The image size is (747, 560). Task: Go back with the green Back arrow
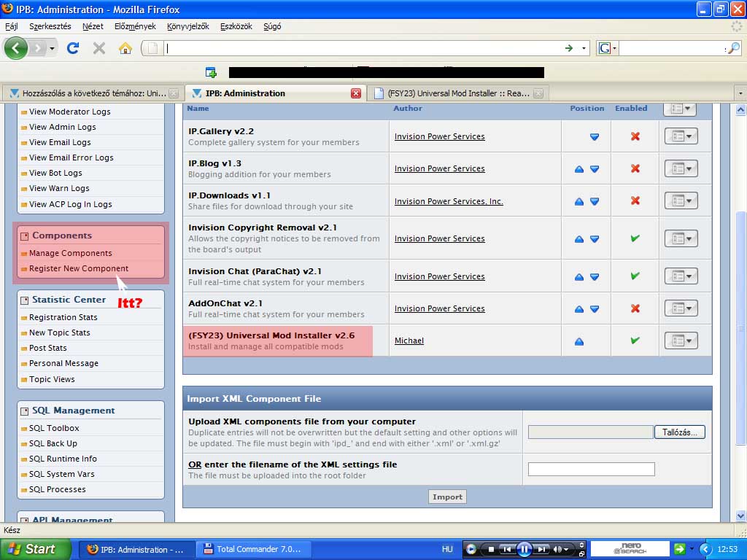click(16, 48)
